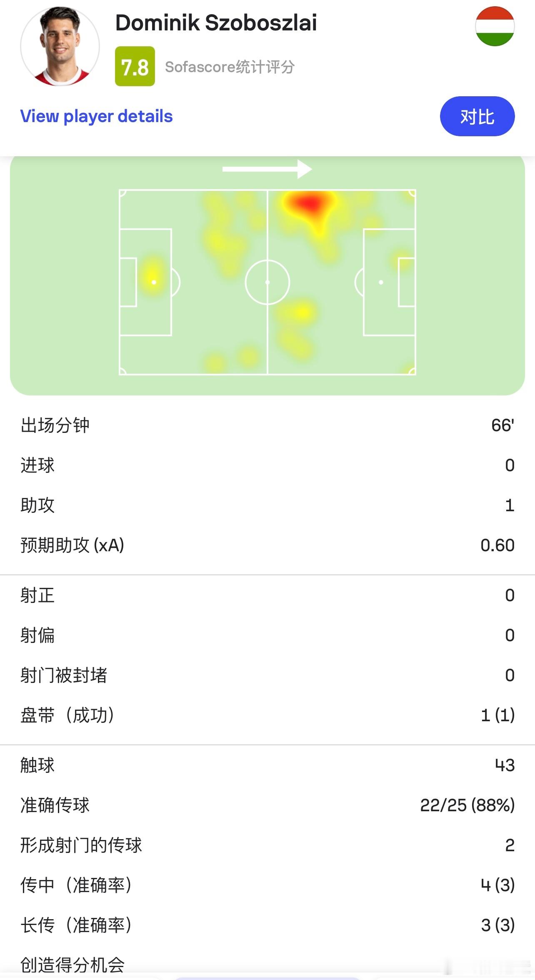Open the View player details link
Viewport: 535px width, 980px height.
96,116
